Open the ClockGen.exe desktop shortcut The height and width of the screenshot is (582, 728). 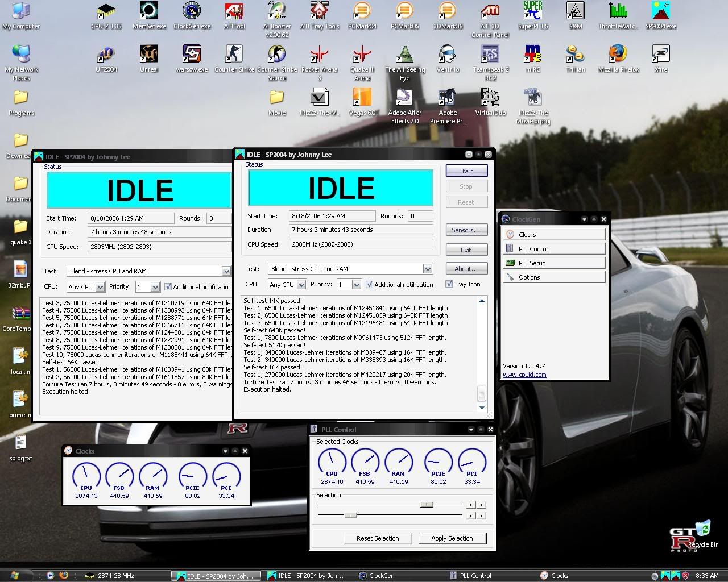(x=192, y=15)
